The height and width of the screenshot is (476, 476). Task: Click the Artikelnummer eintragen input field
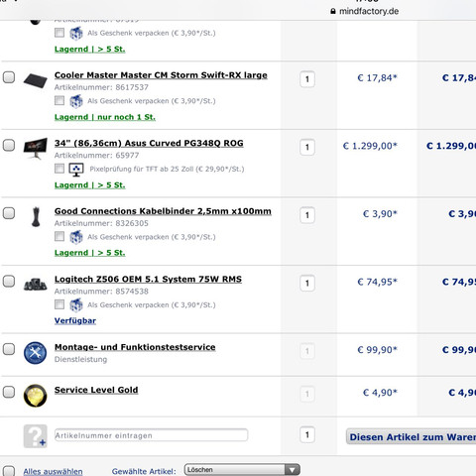click(151, 435)
